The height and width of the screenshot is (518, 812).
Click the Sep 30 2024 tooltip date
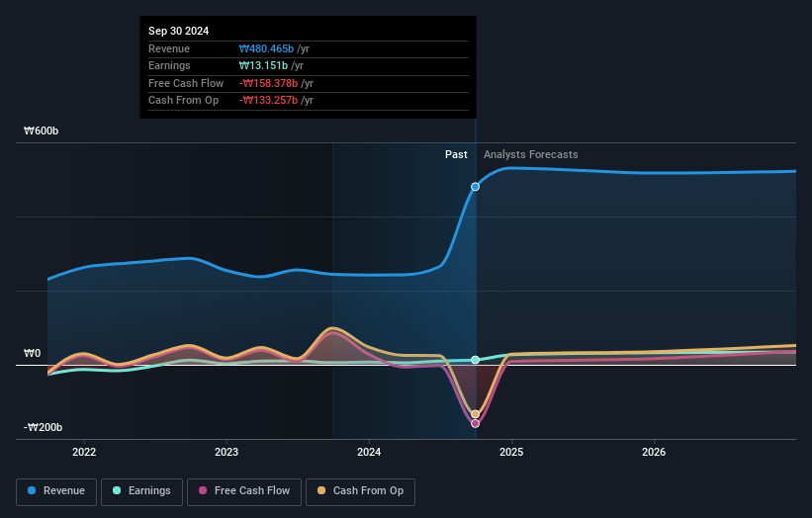pos(179,31)
